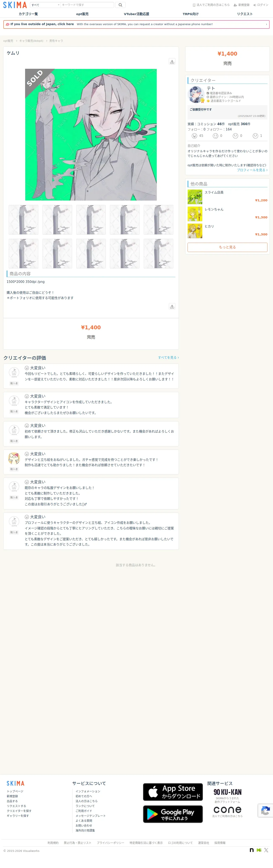
Task: Focus the キーワードで探す search field
Action: click(87, 5)
